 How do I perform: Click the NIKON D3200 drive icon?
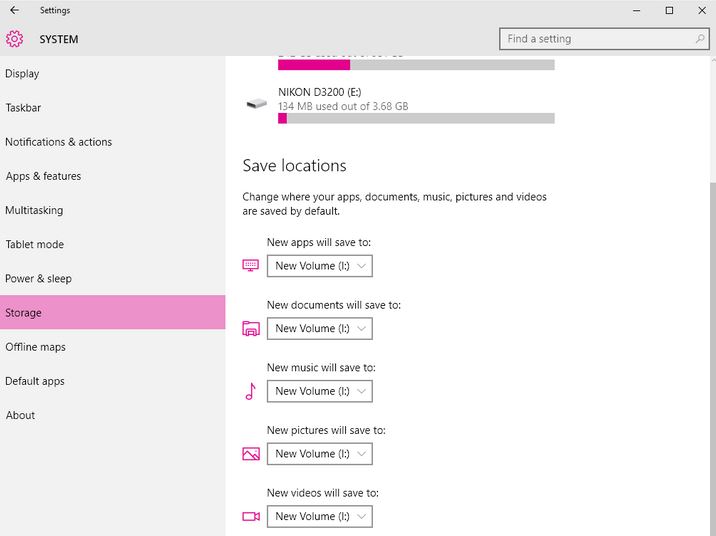[x=257, y=104]
